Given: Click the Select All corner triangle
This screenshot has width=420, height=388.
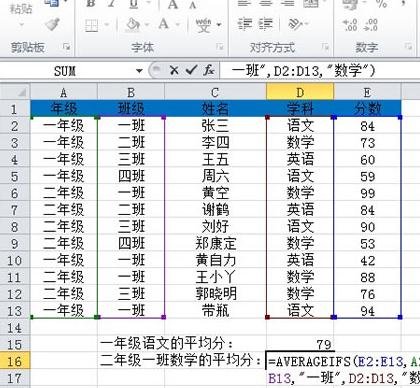Looking at the screenshot, I should [21, 92].
